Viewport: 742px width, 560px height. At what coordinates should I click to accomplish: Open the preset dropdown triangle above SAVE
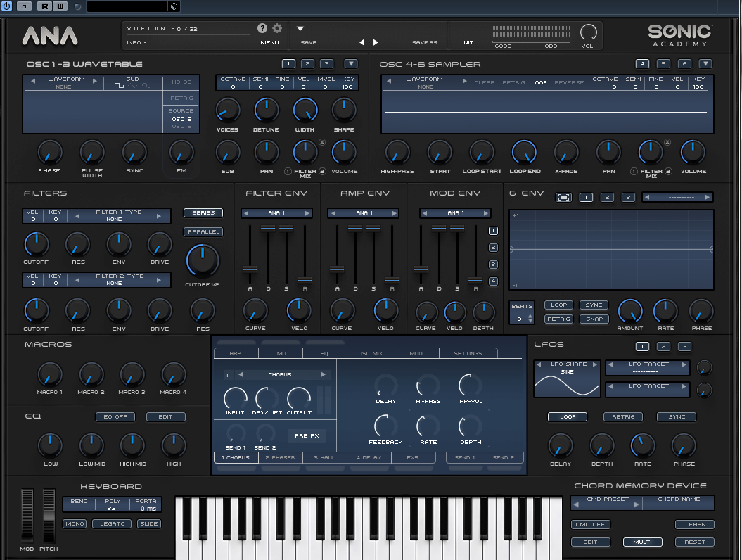[300, 28]
